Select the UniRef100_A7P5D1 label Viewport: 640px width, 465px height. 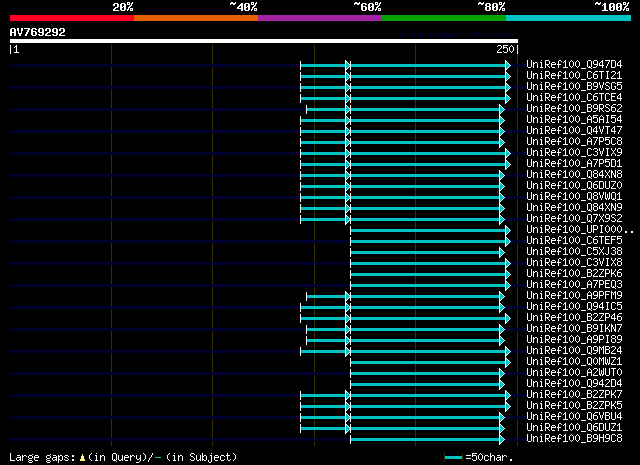(x=574, y=164)
